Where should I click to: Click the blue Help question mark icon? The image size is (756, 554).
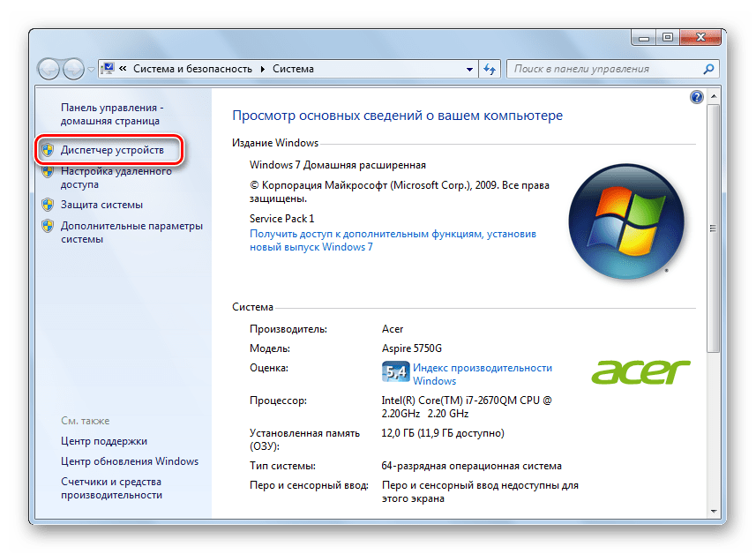696,97
